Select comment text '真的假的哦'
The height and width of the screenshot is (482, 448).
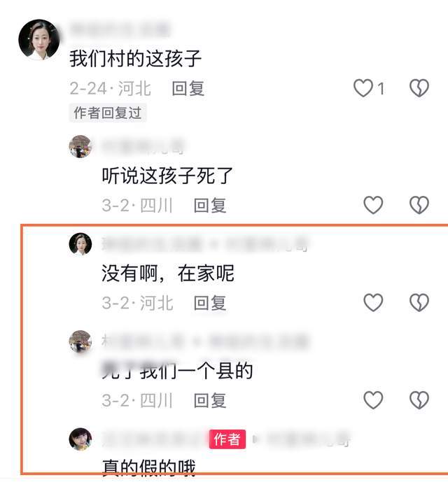pyautogui.click(x=148, y=468)
